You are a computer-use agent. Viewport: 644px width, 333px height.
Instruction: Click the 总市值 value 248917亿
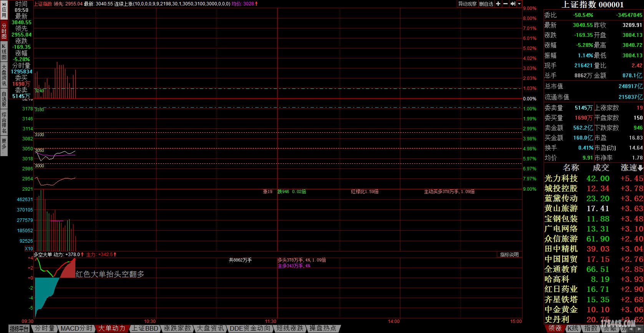point(631,86)
